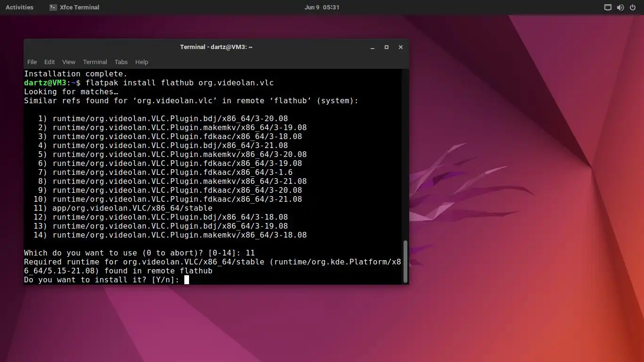Open the View menu
This screenshot has width=644, height=362.
coord(69,62)
